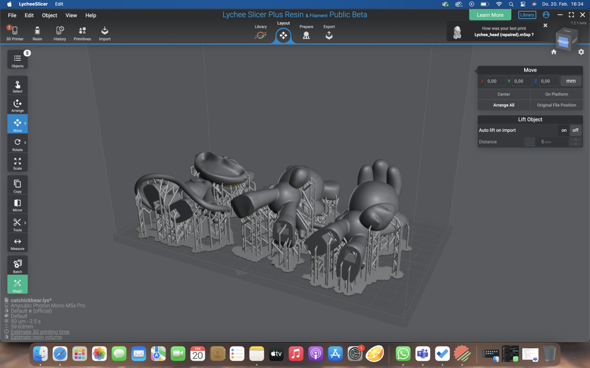Click the outlined Library button

[x=527, y=15]
